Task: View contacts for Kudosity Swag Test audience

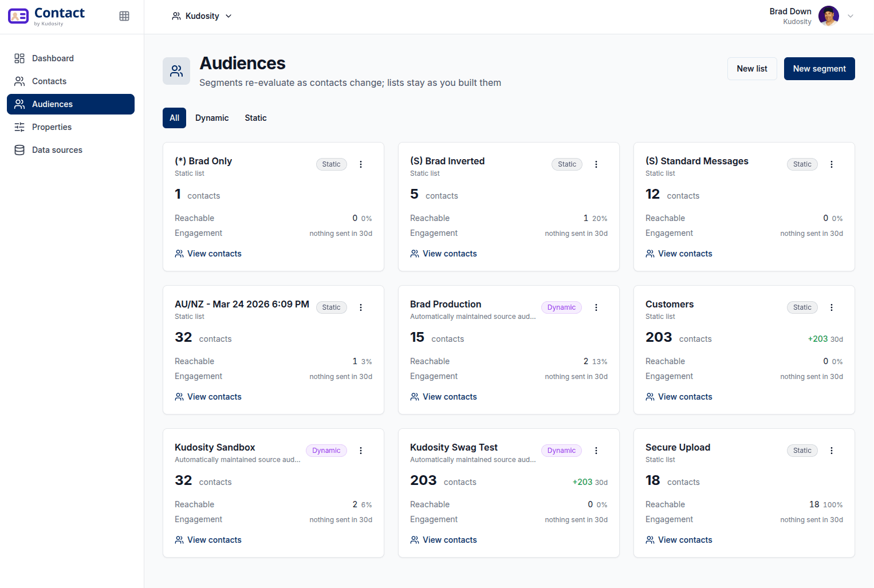Action: 444,540
